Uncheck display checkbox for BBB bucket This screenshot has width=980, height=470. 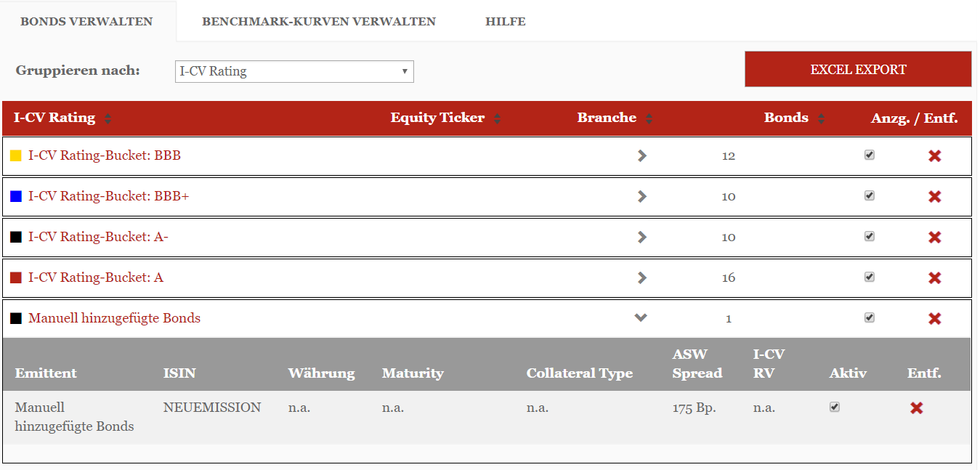pos(870,155)
